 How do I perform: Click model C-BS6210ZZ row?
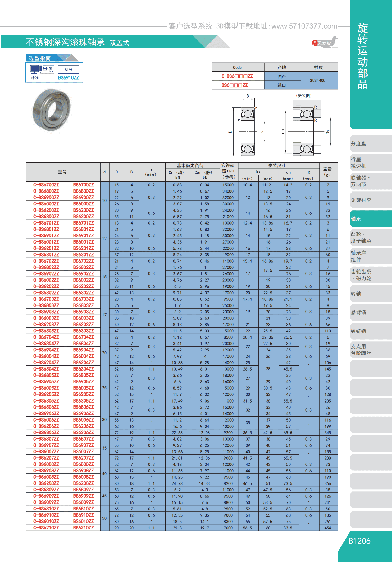(46, 528)
